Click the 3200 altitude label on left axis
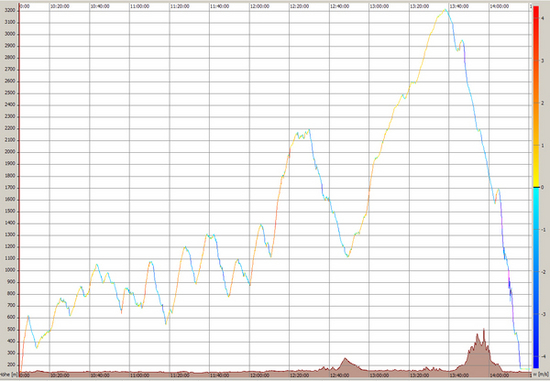The height and width of the screenshot is (381, 550). pyautogui.click(x=10, y=11)
